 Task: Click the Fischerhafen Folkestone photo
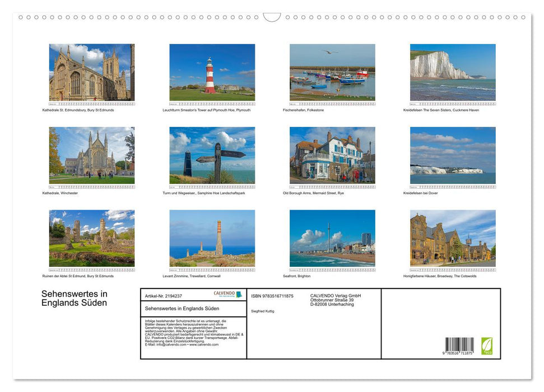332,72
